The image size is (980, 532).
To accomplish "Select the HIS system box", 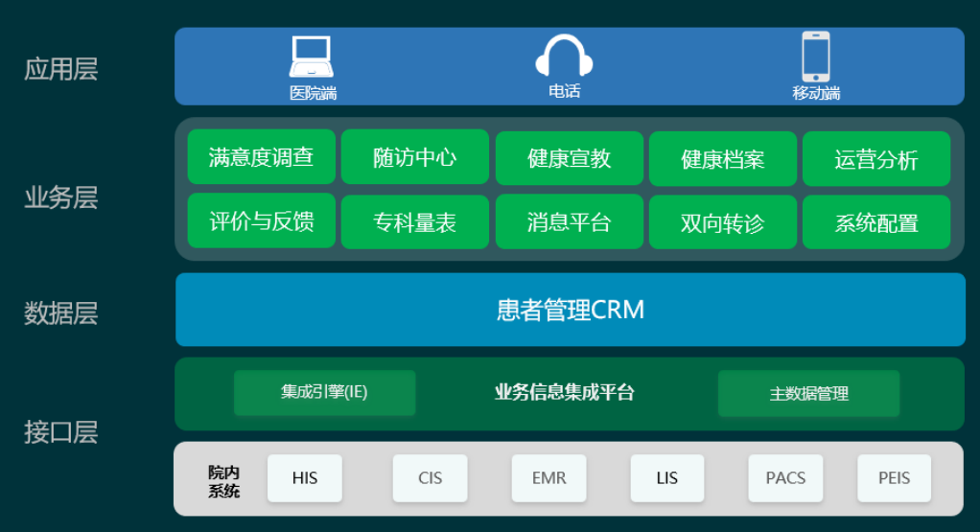I will (304, 477).
